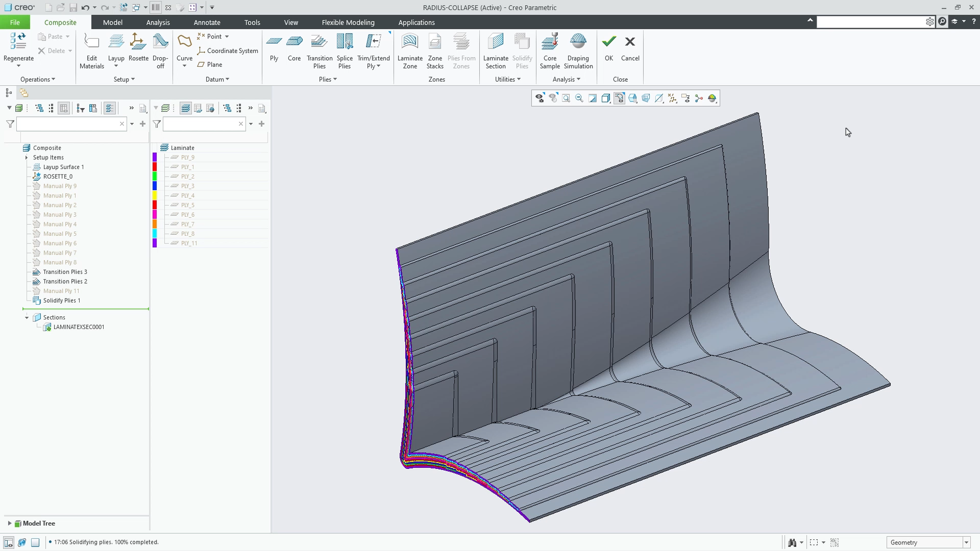Open Edit Materials tool

tap(92, 51)
